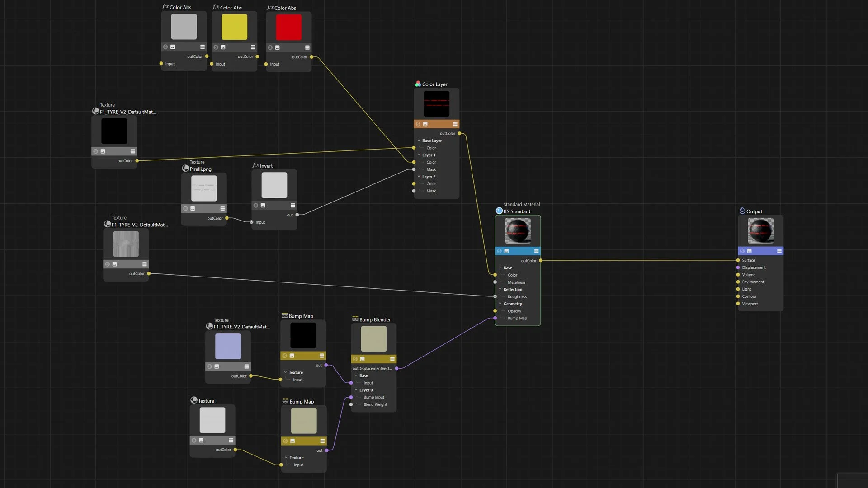
Task: Click the Solo icon on RS Standard node
Action: [499, 251]
